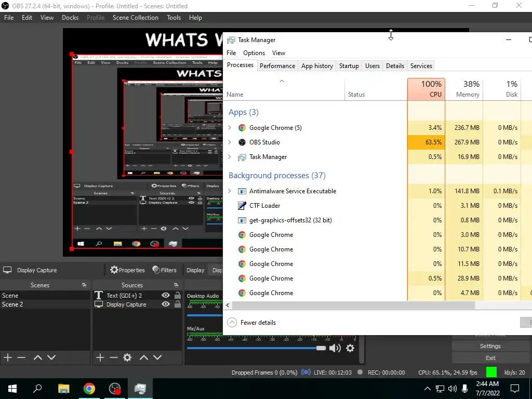This screenshot has height=399, width=532.
Task: Click Task Manager horizontal scrollbar
Action: 353,305
